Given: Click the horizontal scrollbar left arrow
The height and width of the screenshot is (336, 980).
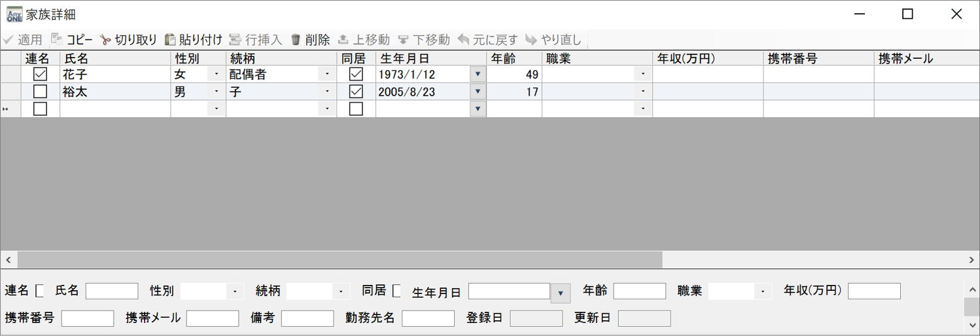Looking at the screenshot, I should coord(9,260).
